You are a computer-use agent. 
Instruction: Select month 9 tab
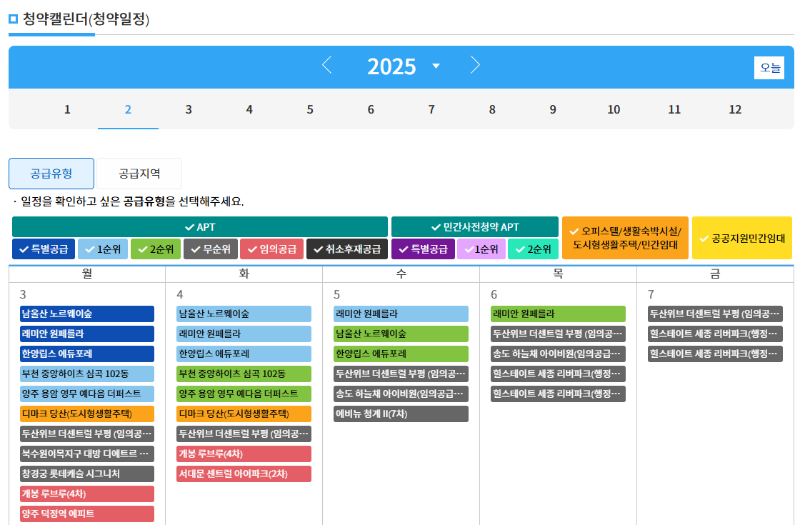[x=553, y=110]
